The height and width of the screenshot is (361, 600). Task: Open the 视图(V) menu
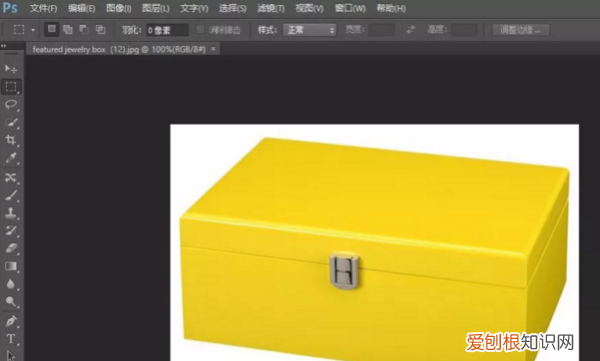[x=310, y=8]
